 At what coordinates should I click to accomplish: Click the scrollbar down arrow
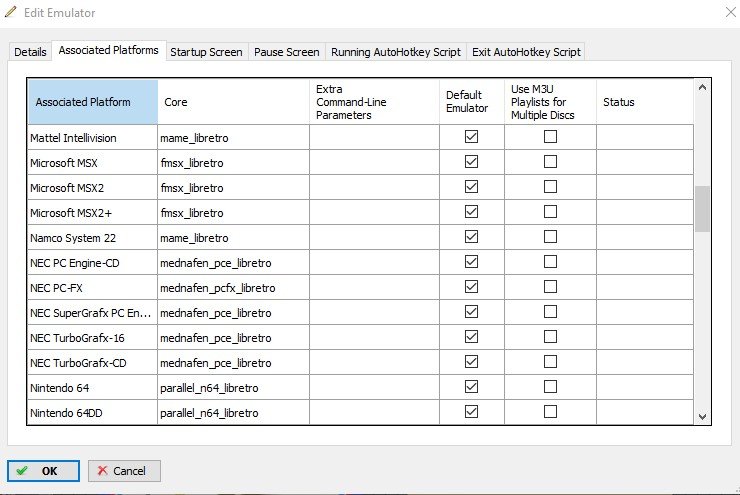pos(702,417)
